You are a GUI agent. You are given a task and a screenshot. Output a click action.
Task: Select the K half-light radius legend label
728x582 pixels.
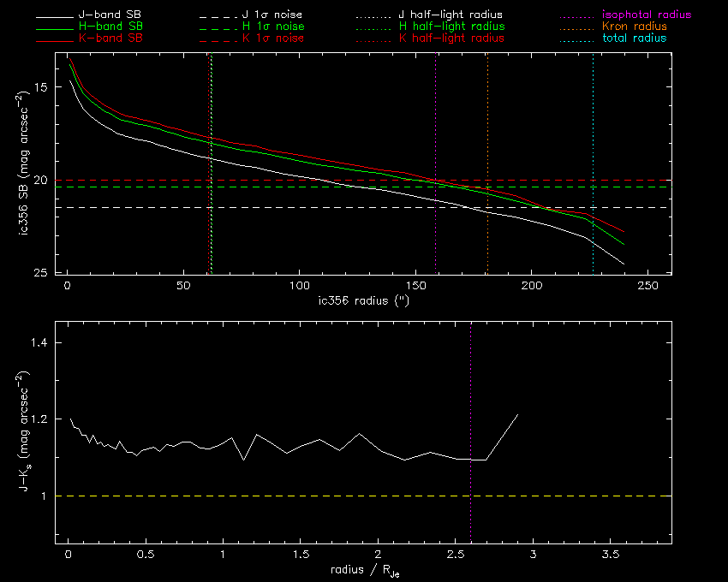[451, 39]
